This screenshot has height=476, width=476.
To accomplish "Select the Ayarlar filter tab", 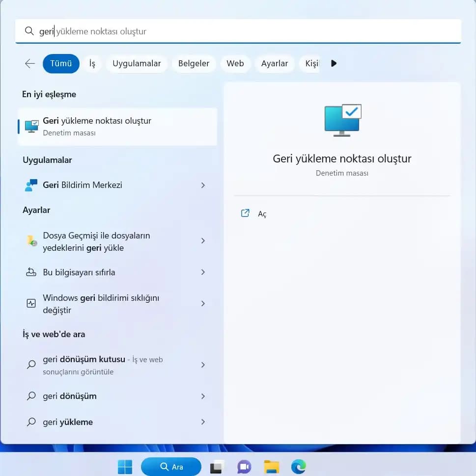I will click(274, 63).
